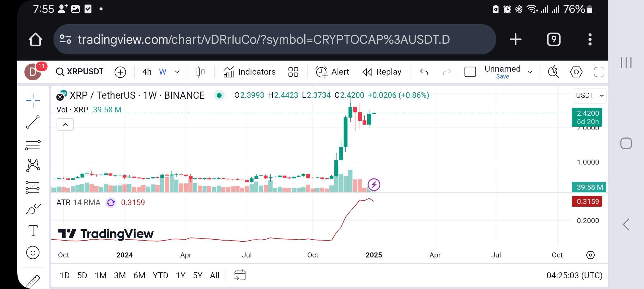
Task: Set chart range to 5D
Action: pyautogui.click(x=82, y=276)
